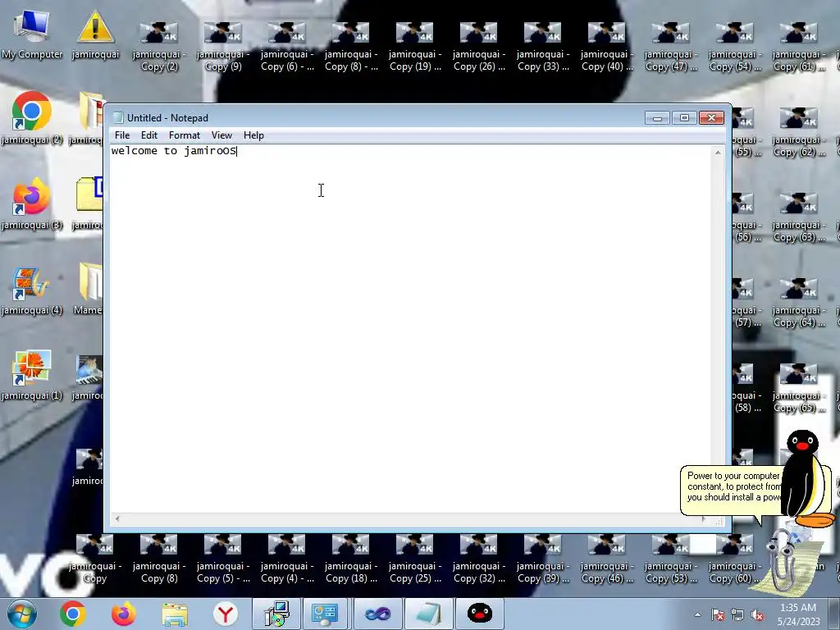Switch to the Notepad taskbar button
Viewport: 840px width, 630px height.
(428, 614)
